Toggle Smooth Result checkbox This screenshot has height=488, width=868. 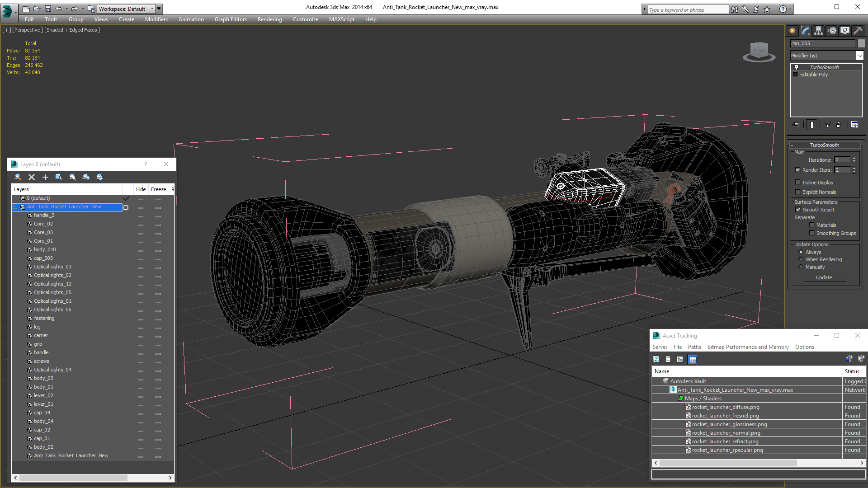tap(798, 210)
